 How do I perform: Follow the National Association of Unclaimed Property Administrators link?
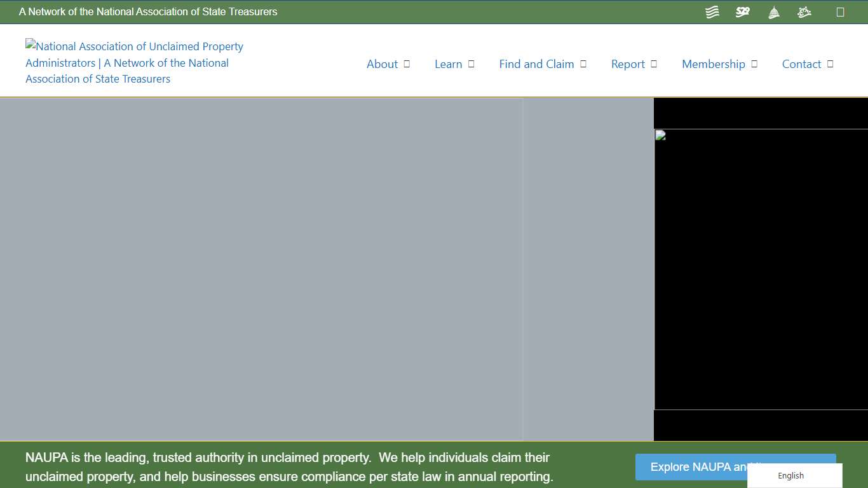pos(133,62)
